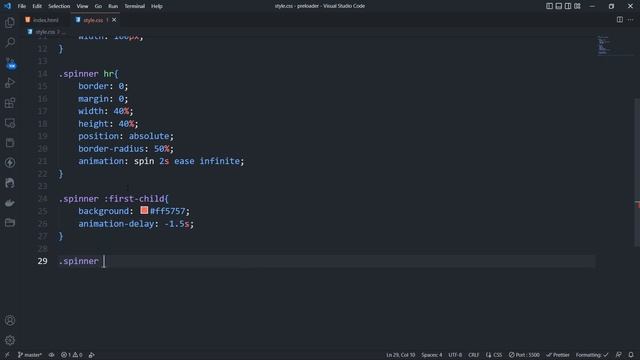640x360 pixels.
Task: Open the Extensions view
Action: tap(10, 103)
